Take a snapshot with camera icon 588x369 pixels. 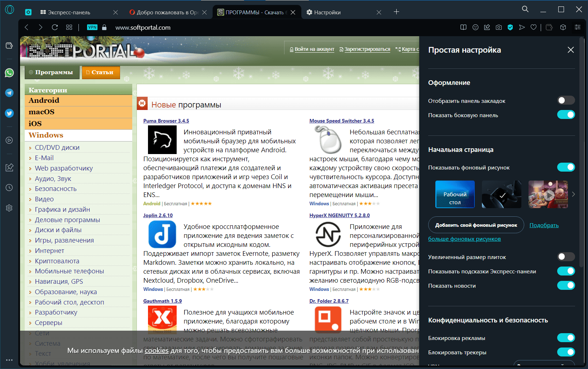click(x=499, y=27)
